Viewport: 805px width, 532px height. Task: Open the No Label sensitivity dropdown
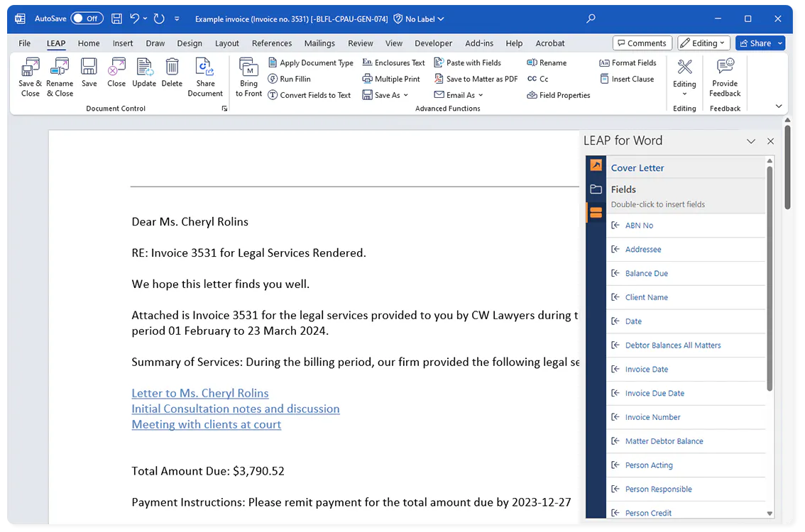tap(419, 19)
